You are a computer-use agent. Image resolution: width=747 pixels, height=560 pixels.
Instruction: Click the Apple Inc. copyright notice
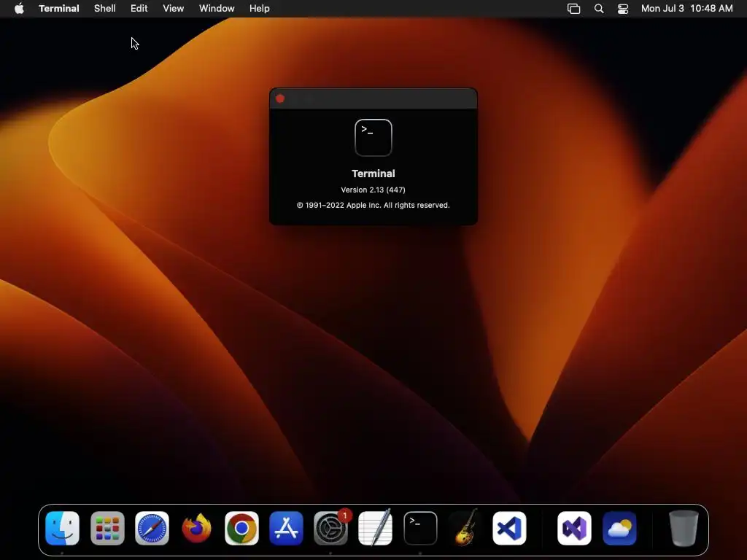coord(373,205)
